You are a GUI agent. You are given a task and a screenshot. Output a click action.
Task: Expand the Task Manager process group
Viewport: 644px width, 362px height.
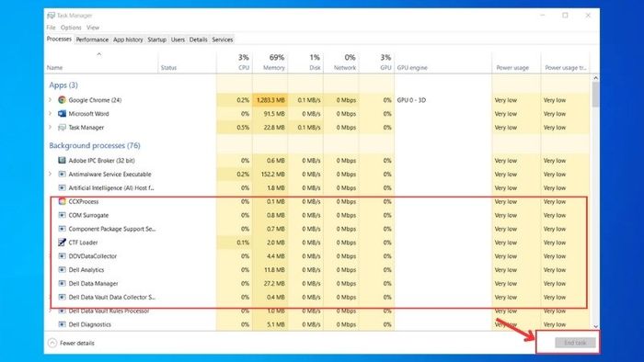click(x=50, y=128)
